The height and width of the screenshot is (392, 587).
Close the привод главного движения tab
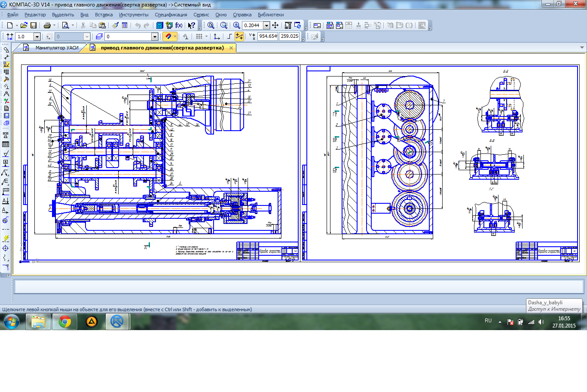[231, 48]
